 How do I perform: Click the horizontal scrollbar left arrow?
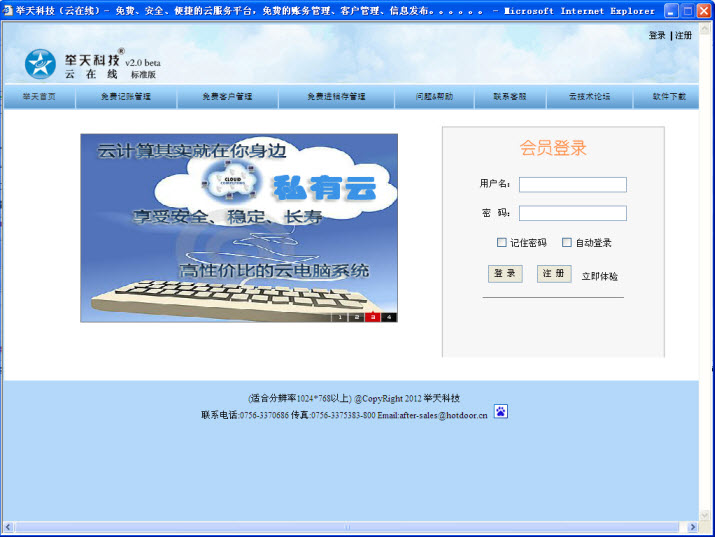(8, 527)
